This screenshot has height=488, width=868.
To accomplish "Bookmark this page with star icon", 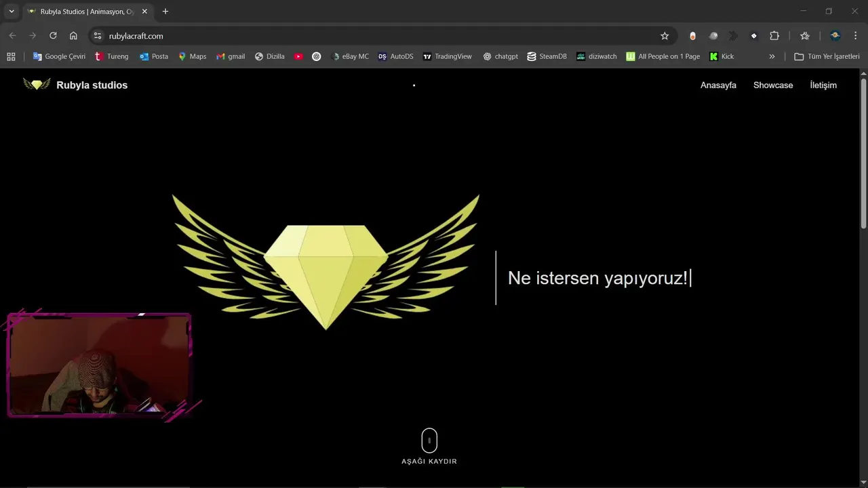I will coord(665,36).
